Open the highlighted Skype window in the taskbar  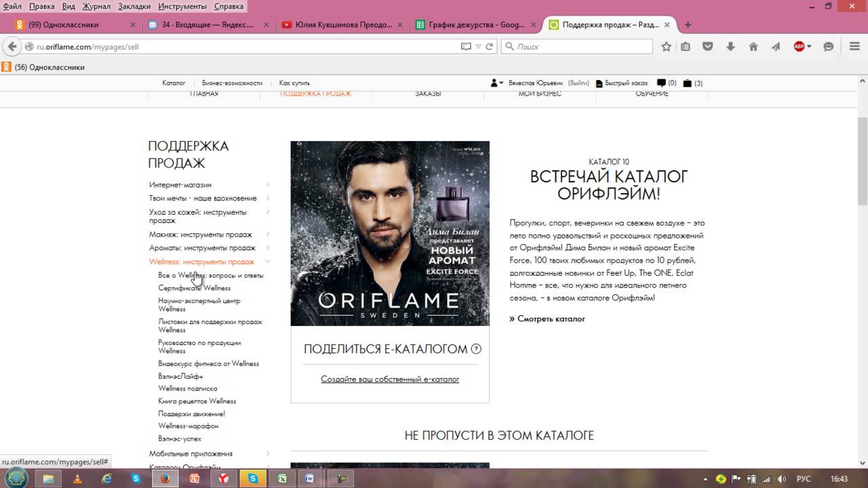[252, 479]
